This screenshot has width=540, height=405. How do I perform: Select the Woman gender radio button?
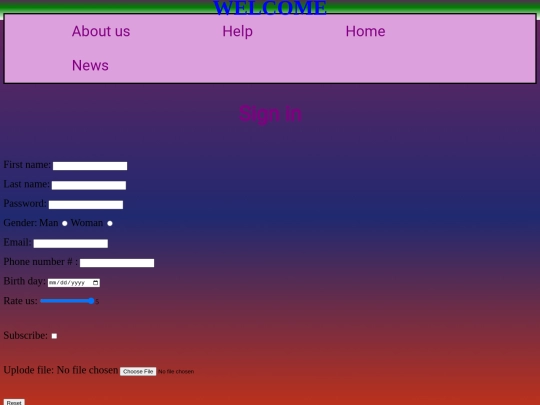110,224
